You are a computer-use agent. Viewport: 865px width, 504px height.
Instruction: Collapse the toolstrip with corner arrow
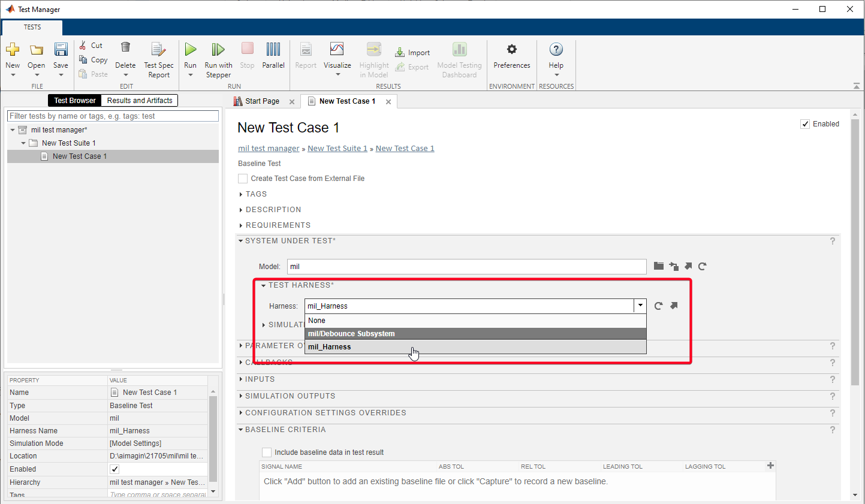(x=857, y=86)
